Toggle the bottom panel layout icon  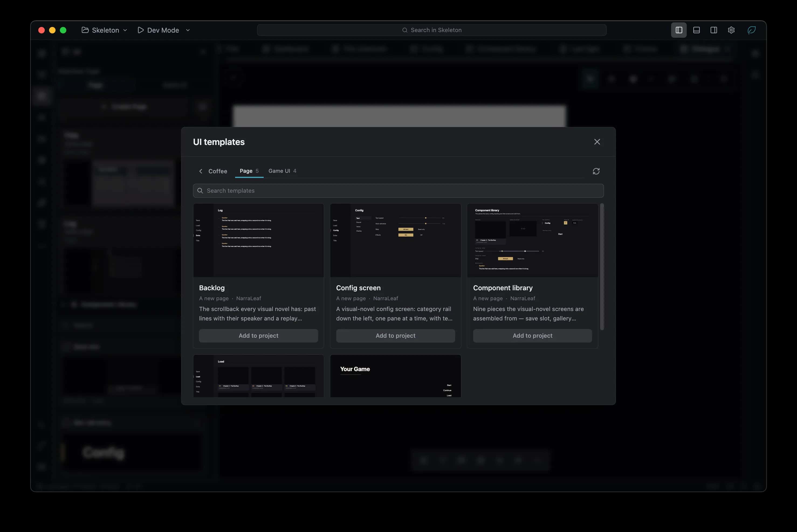pos(696,30)
